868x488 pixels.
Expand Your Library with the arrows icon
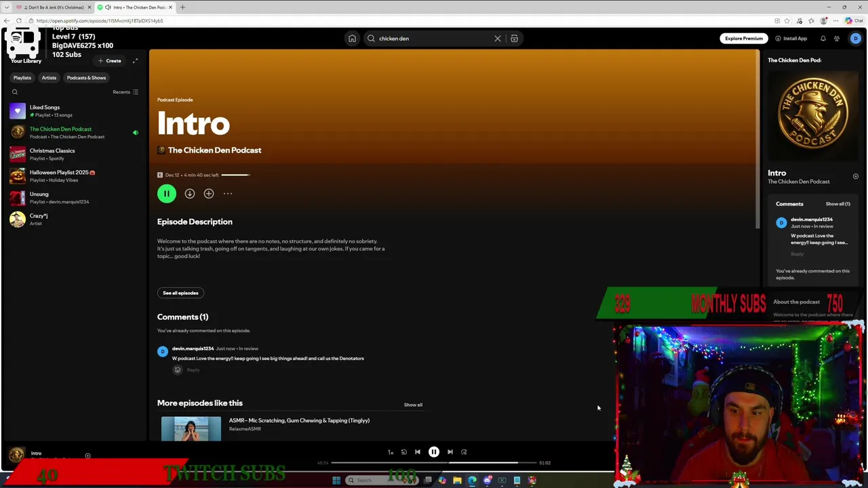pos(135,61)
